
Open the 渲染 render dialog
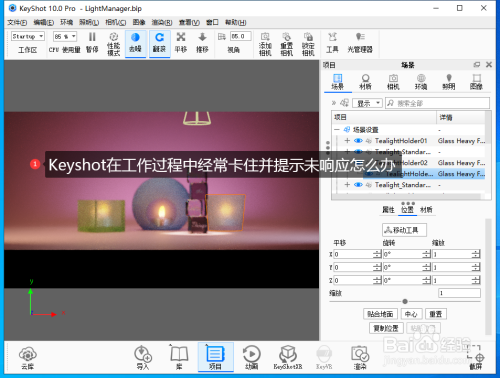click(x=360, y=358)
